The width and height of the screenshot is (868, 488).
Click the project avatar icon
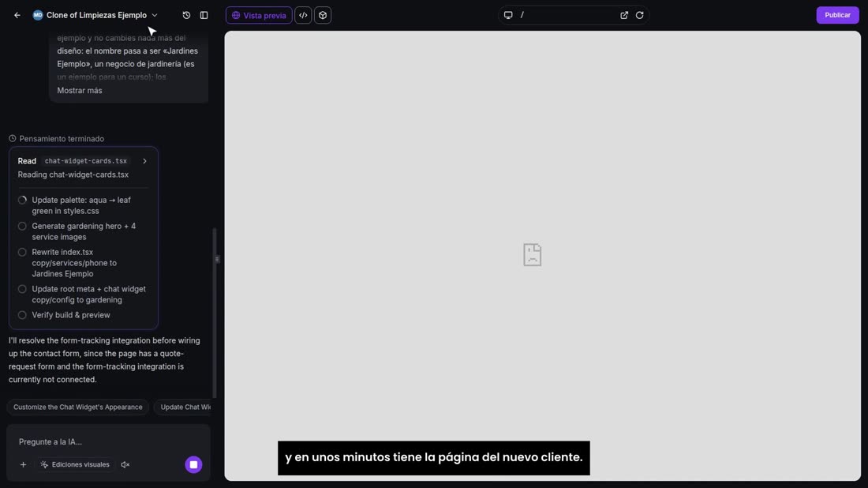coord(38,16)
